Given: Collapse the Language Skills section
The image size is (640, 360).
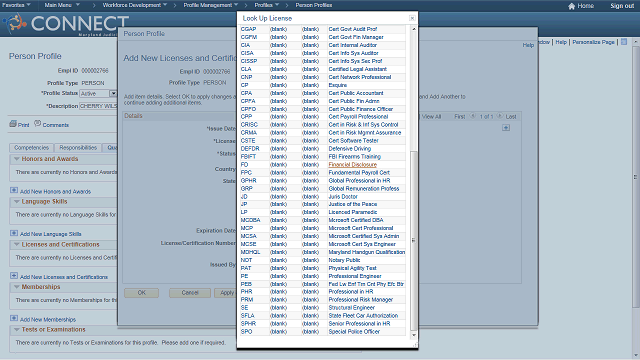Looking at the screenshot, I should click(17, 202).
